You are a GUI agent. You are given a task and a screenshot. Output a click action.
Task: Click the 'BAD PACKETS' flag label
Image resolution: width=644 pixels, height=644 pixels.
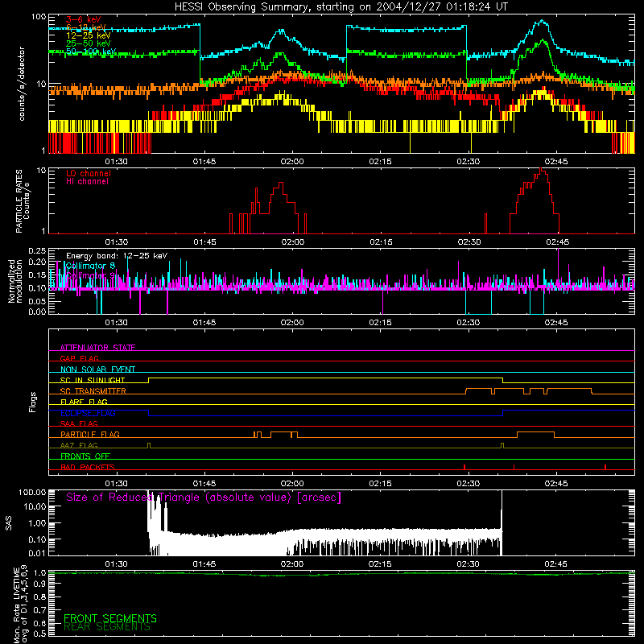[x=88, y=467]
